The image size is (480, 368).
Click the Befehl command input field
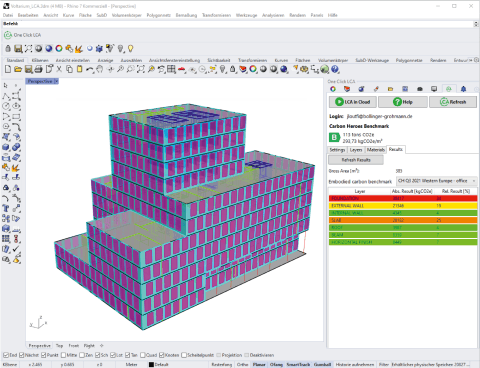click(x=237, y=24)
